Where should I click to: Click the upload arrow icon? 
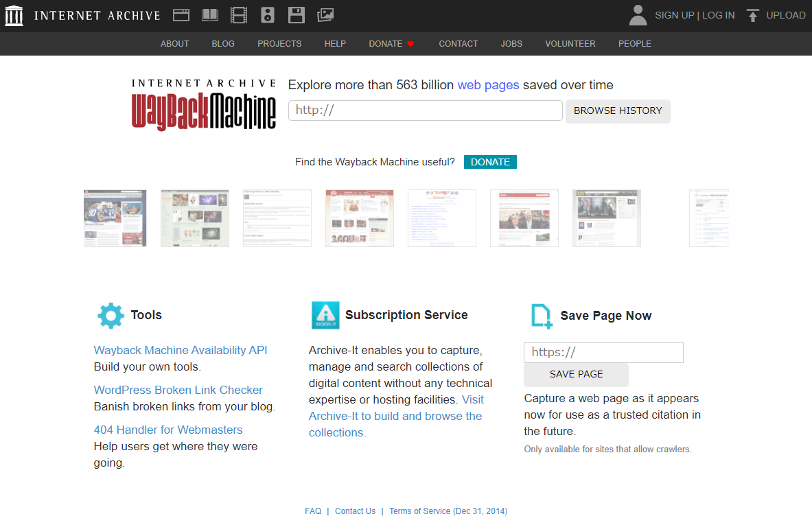(x=753, y=16)
